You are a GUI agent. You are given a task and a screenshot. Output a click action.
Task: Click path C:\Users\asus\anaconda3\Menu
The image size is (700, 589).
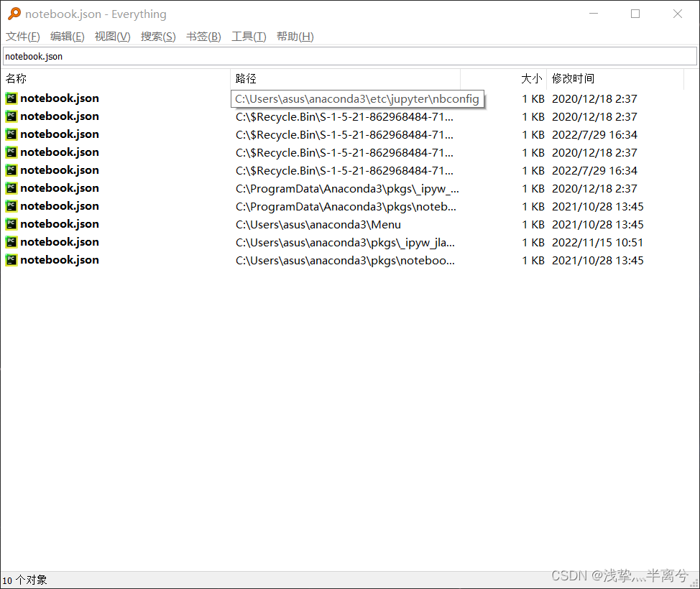[x=318, y=224]
